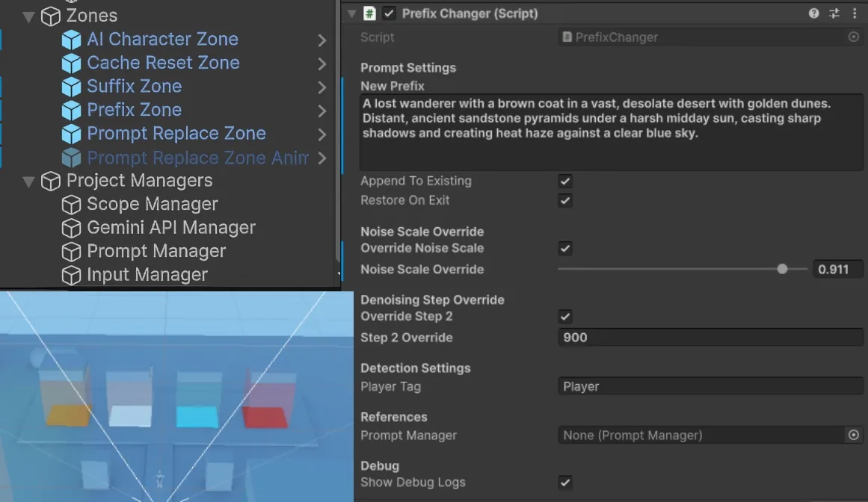Collapse the Zones hierarchy group
Viewport: 868px width, 502px height.
[28, 16]
